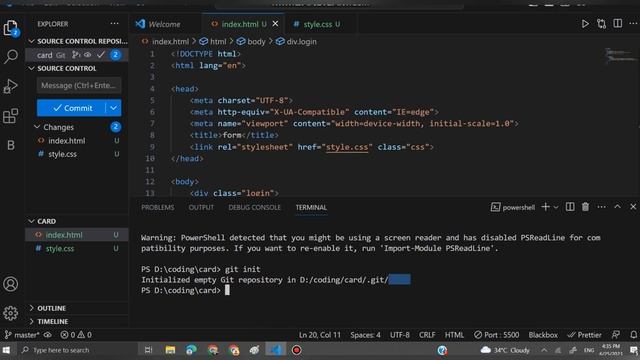The height and width of the screenshot is (360, 640).
Task: Open style.css in CARD folder
Action: pos(77,248)
